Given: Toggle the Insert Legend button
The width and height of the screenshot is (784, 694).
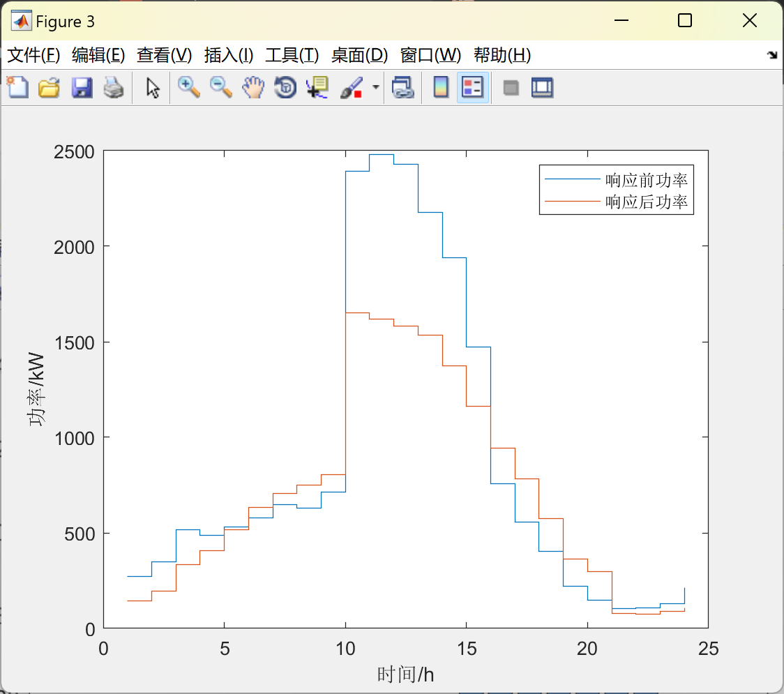Looking at the screenshot, I should pos(472,87).
